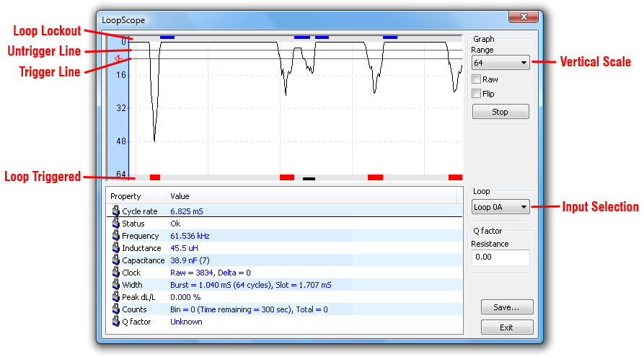
Task: Click the first blue lockout marker atop graph
Action: [x=167, y=38]
